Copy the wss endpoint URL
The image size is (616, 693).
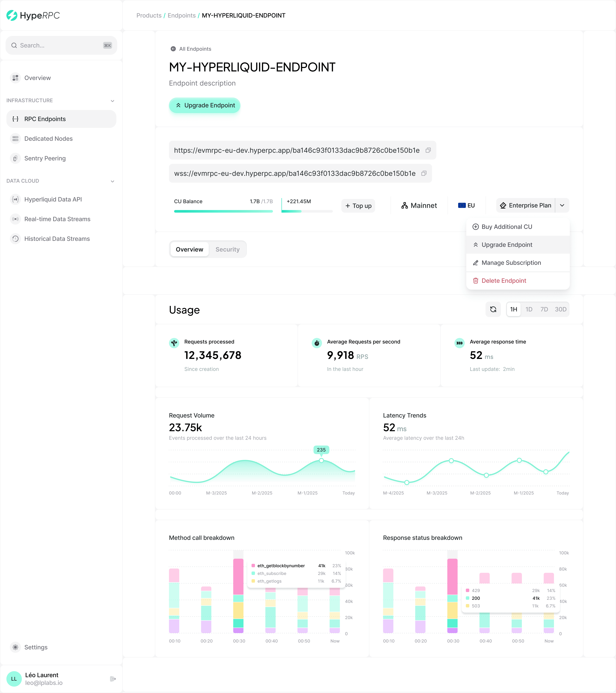point(424,173)
